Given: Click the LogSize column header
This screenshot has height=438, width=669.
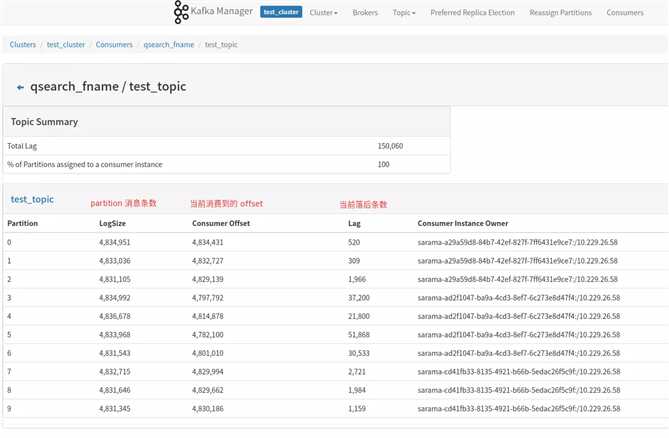Looking at the screenshot, I should pyautogui.click(x=112, y=223).
